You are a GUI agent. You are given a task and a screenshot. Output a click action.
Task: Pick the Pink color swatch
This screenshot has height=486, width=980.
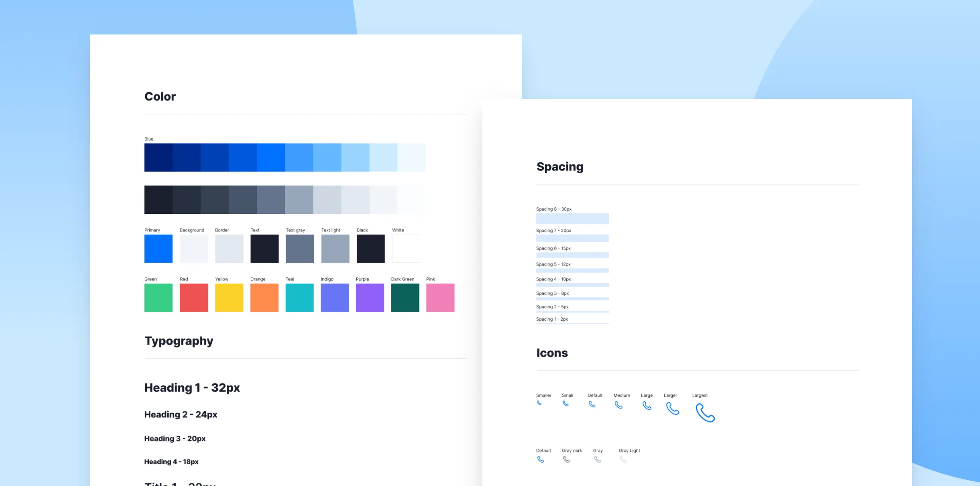pyautogui.click(x=440, y=298)
